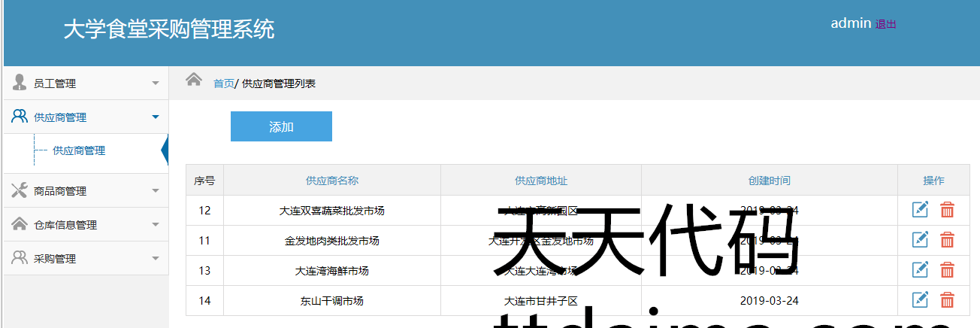Expand the 仓库信息管理 dropdown arrow
This screenshot has width=980, height=328.
click(156, 225)
